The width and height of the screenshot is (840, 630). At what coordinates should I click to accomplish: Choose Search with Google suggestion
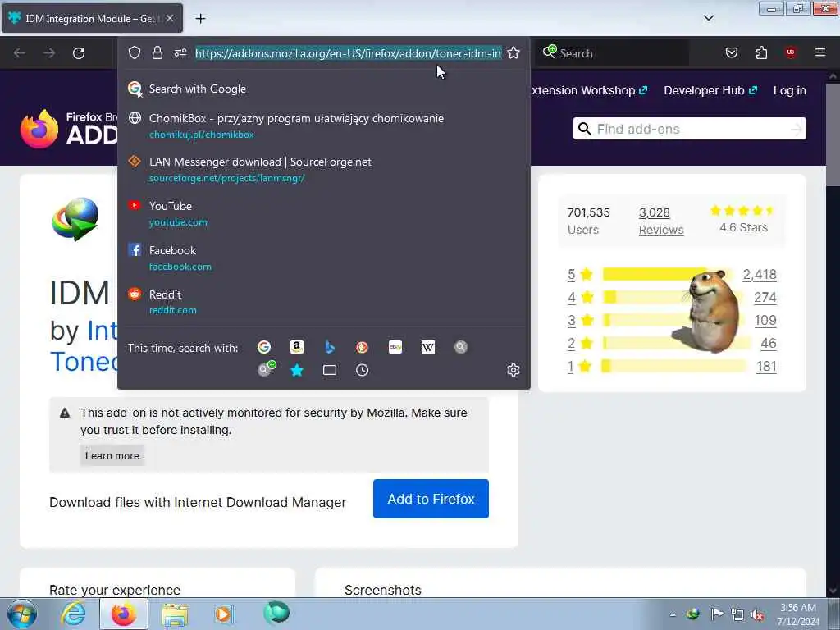pyautogui.click(x=323, y=89)
